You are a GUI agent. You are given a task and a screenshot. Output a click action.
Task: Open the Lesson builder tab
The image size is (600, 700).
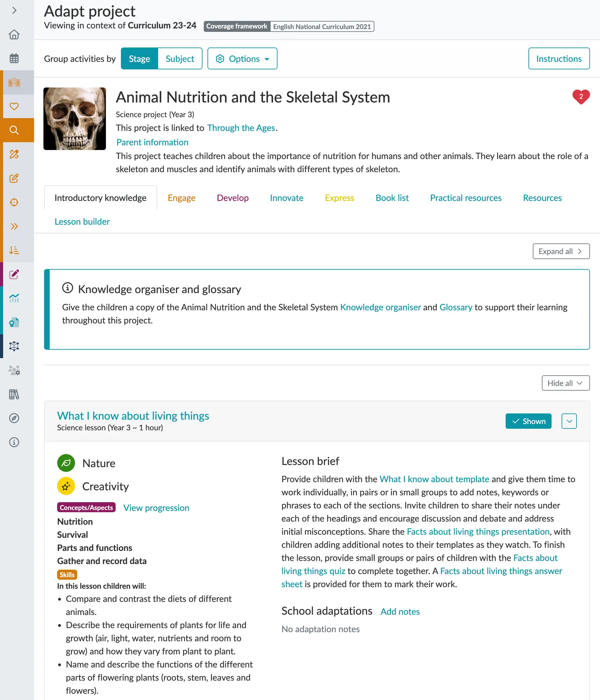(x=82, y=222)
